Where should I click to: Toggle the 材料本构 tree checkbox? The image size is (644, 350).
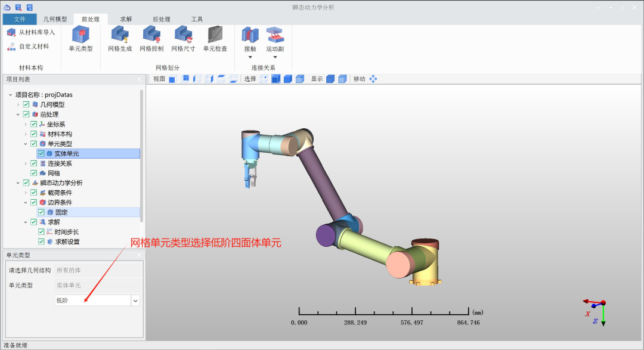(33, 134)
